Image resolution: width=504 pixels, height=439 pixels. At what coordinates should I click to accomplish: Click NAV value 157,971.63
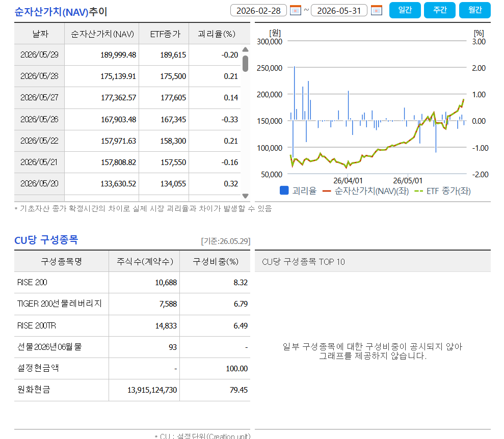(x=118, y=141)
